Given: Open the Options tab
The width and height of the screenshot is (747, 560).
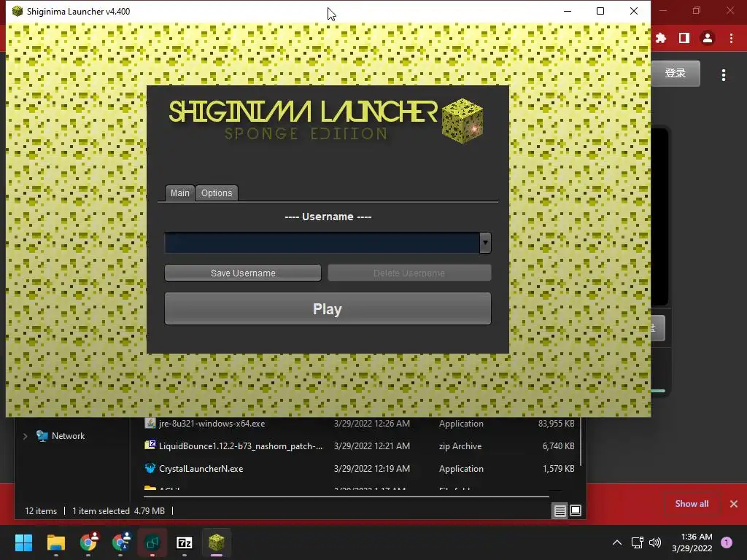Looking at the screenshot, I should pos(217,192).
